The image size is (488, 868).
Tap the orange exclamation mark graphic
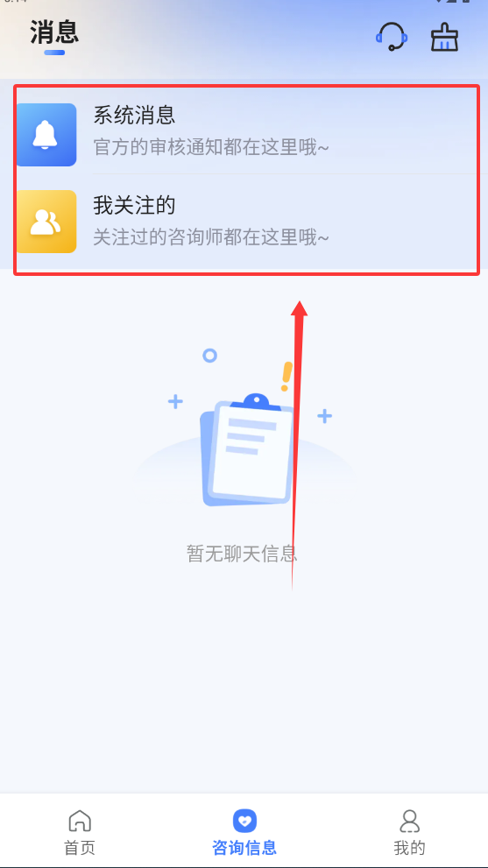tap(286, 377)
